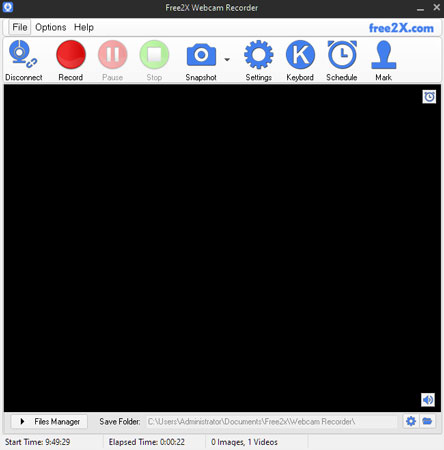Click the 0 Images, 1 Videos status text
This screenshot has width=444, height=450.
click(x=244, y=442)
